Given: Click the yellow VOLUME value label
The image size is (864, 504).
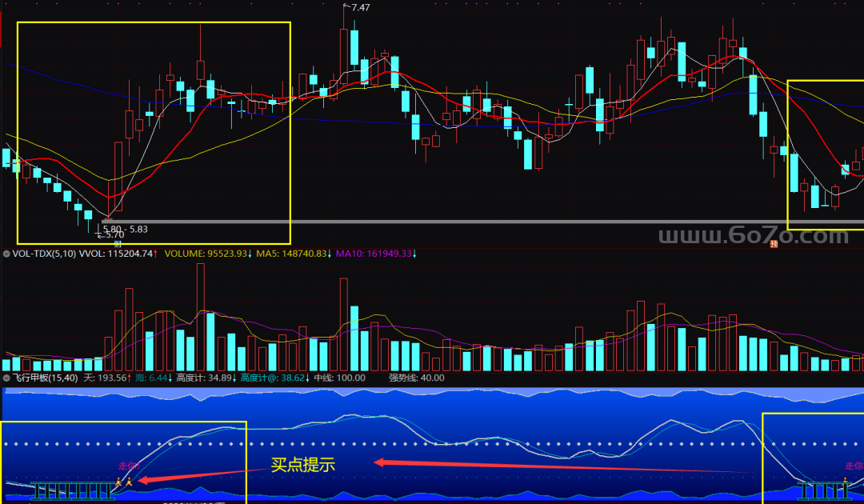Looking at the screenshot, I should point(208,254).
